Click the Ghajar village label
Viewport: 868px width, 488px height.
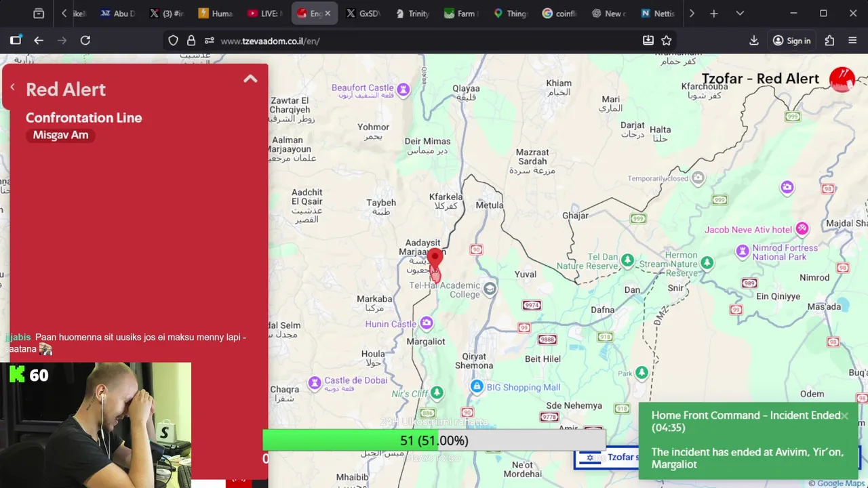576,216
